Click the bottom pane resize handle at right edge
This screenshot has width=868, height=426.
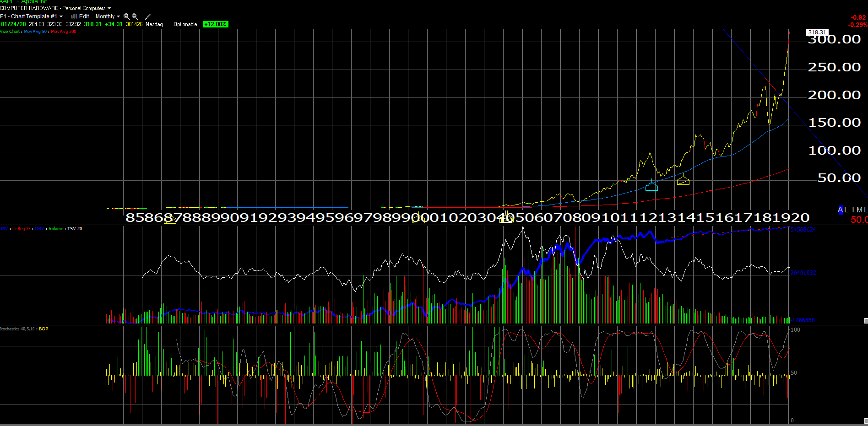point(866,421)
